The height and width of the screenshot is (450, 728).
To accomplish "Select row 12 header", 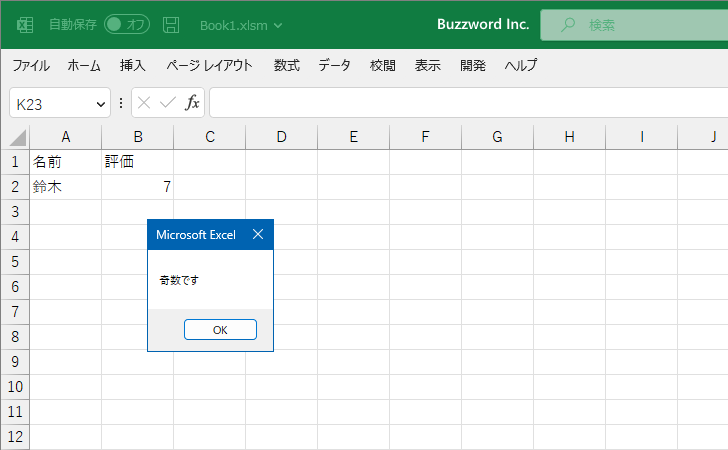I will [15, 437].
